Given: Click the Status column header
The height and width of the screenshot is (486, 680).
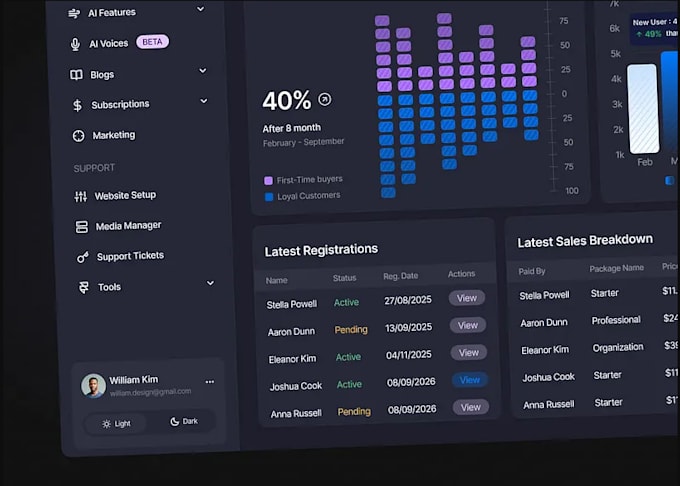Looking at the screenshot, I should (344, 278).
